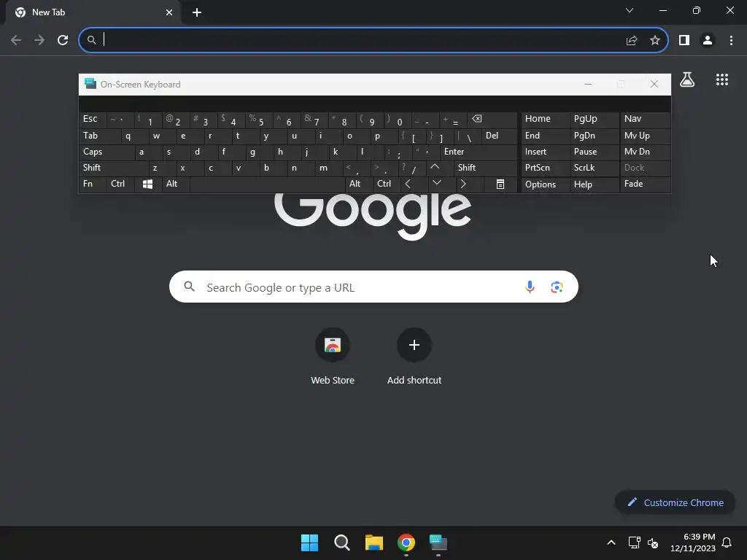
Task: Toggle the right Shift key
Action: click(x=485, y=168)
